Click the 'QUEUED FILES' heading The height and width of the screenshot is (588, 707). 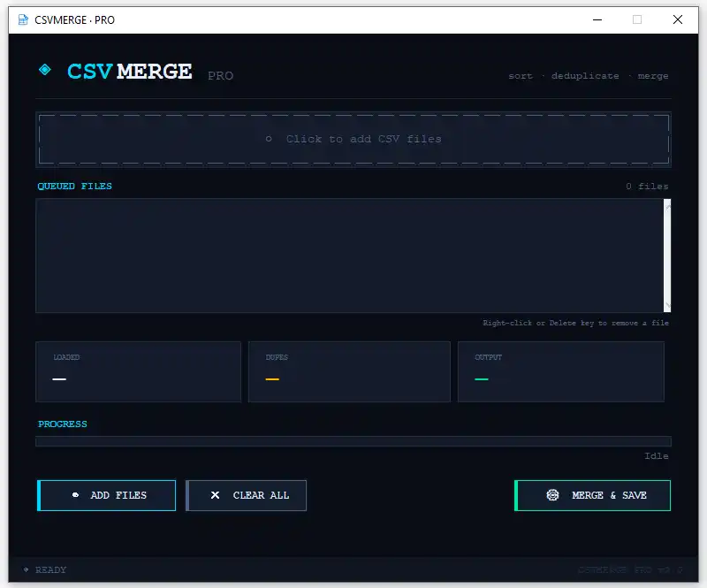pyautogui.click(x=75, y=186)
